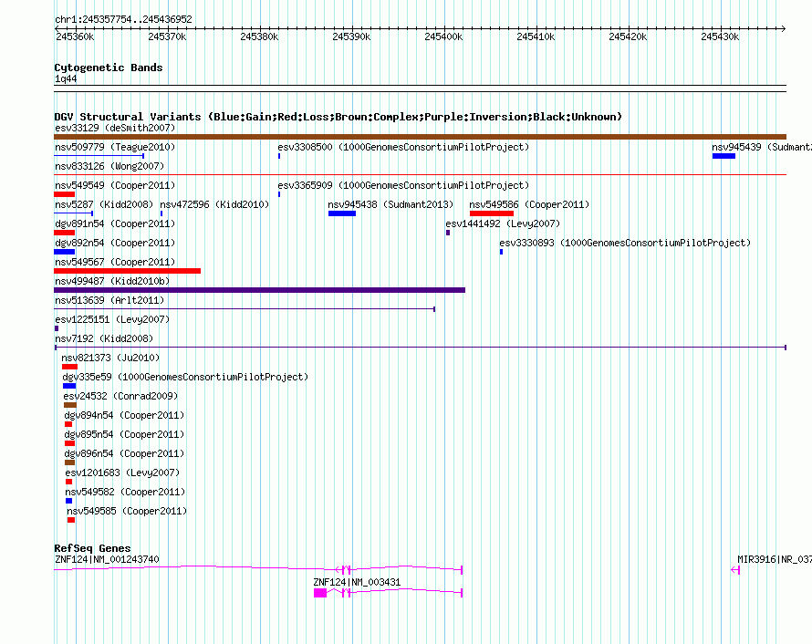The image size is (812, 644).
Task: Open nsv549567 (Cooper2011) label
Action: [115, 262]
